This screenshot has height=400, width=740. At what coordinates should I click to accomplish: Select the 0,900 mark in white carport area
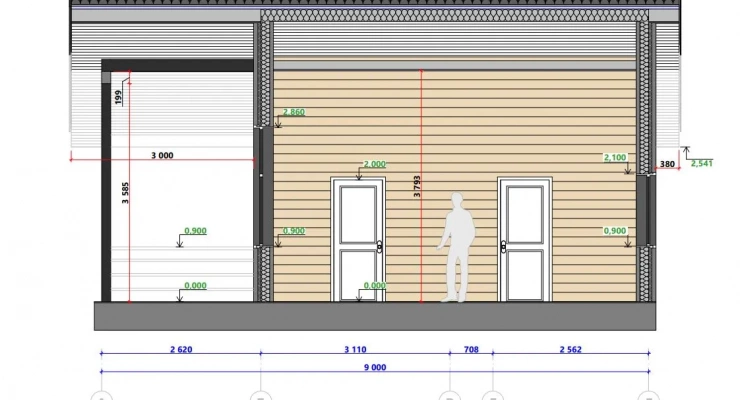[195, 231]
